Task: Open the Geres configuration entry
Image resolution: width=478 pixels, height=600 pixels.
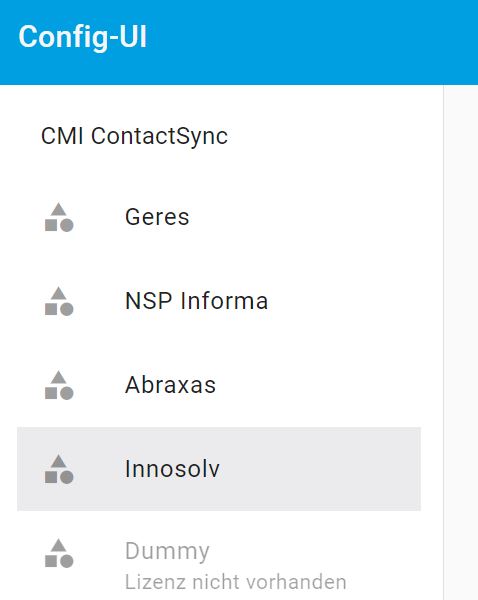Action: coord(219,217)
